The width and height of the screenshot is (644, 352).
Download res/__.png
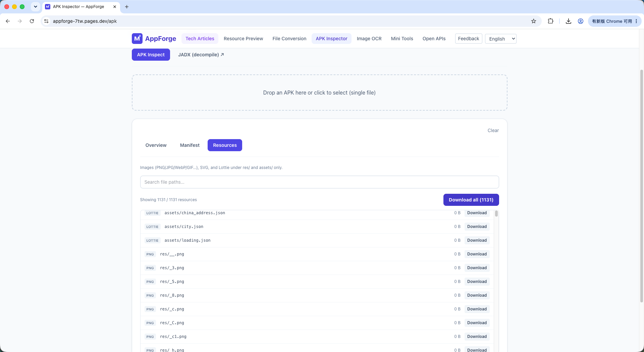tap(477, 254)
